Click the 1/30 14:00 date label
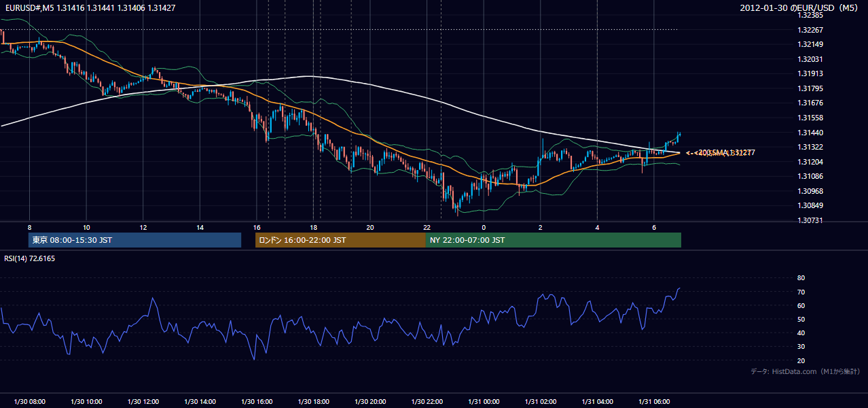Viewport: 868px width, 408px height. (200, 402)
